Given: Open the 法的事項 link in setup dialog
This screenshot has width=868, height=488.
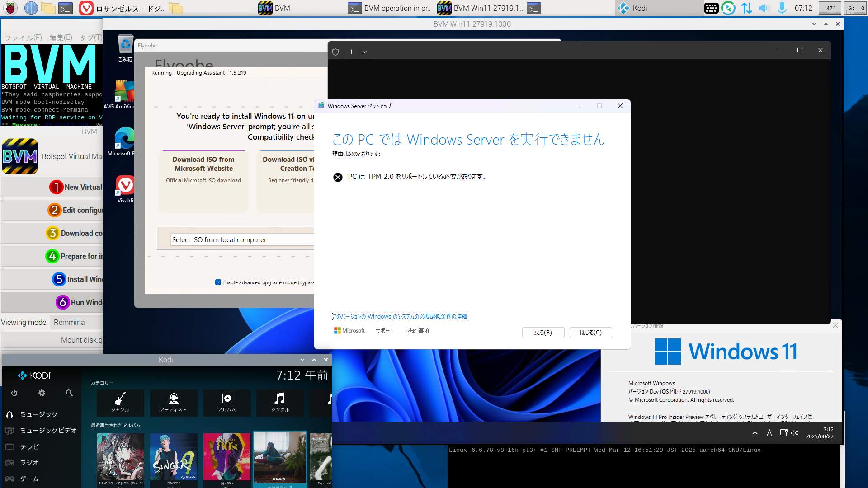Looking at the screenshot, I should click(418, 331).
